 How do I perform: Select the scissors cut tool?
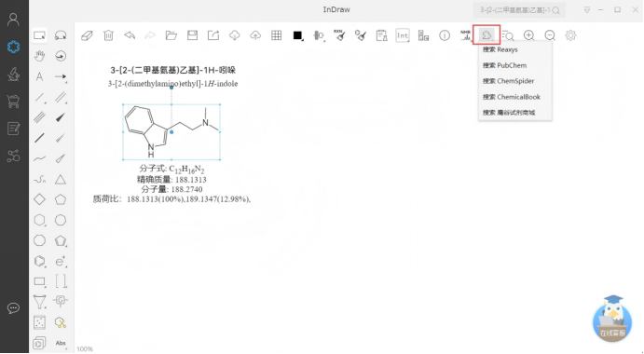[61, 322]
